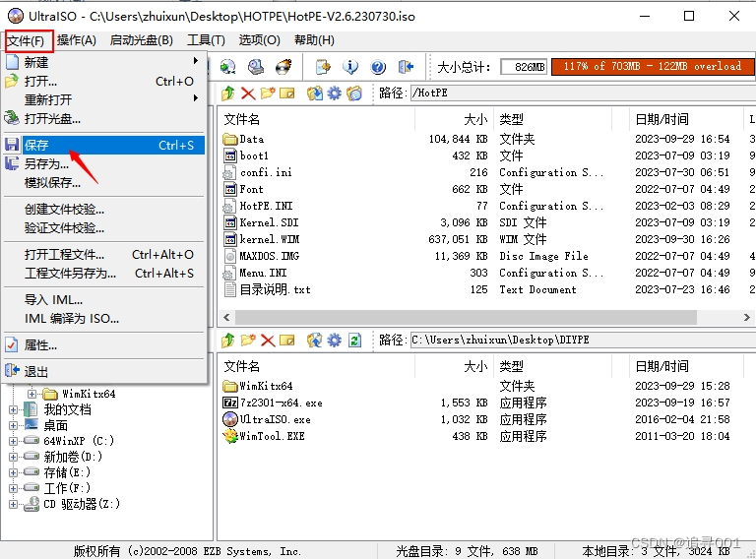Image resolution: width=756 pixels, height=559 pixels.
Task: Choose 打开... in the file menu
Action: 104,81
